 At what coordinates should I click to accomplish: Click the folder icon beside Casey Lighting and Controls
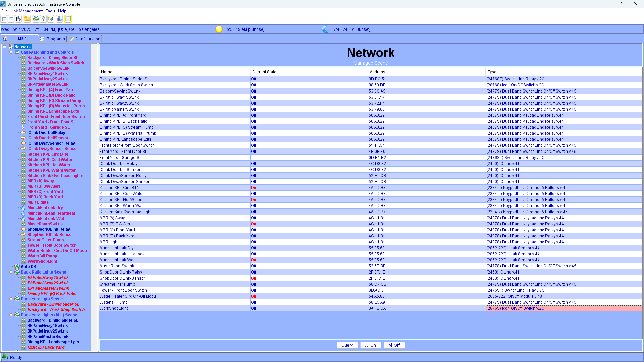tap(17, 52)
